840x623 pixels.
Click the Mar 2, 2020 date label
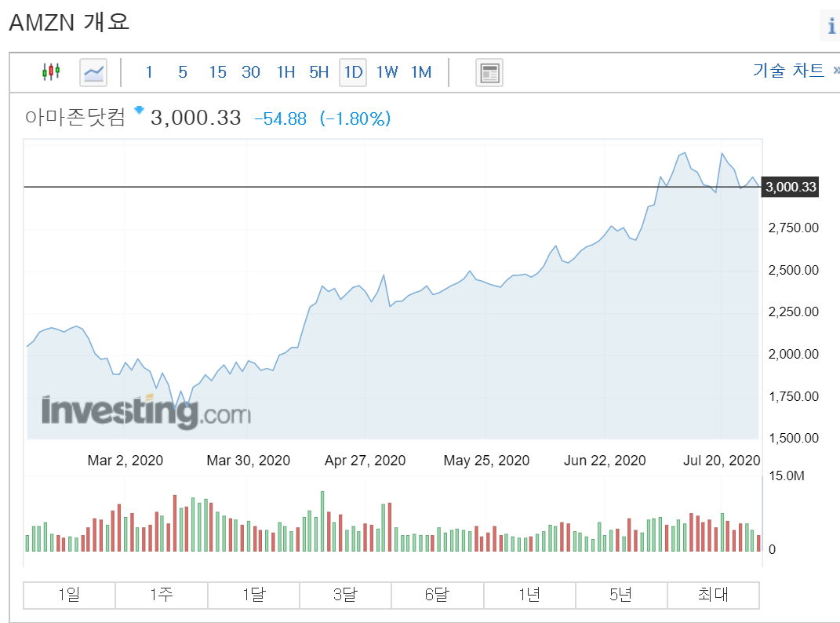click(125, 461)
